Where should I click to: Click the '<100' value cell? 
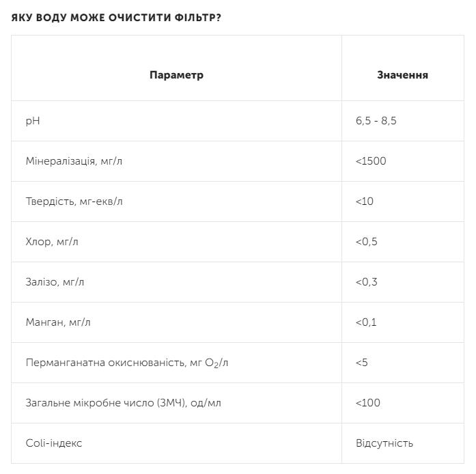[368, 403]
